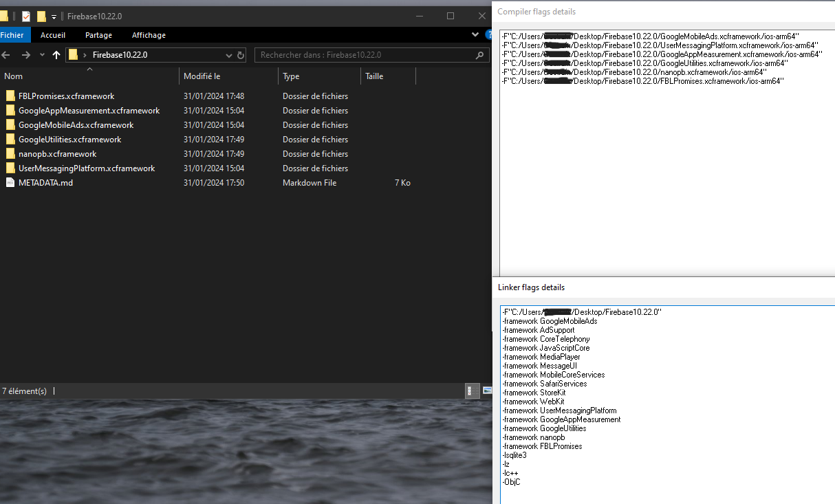This screenshot has height=504, width=835.
Task: Select the UserMessagingPlatform.xcframework folder
Action: coord(87,168)
